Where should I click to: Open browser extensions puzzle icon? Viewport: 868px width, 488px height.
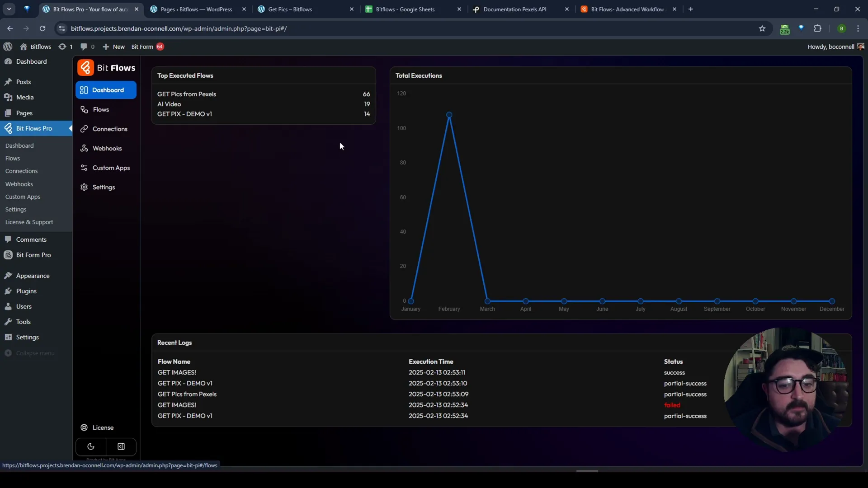(817, 28)
